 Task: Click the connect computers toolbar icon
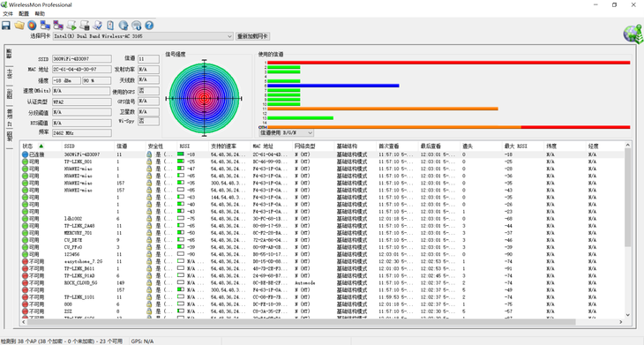click(45, 26)
